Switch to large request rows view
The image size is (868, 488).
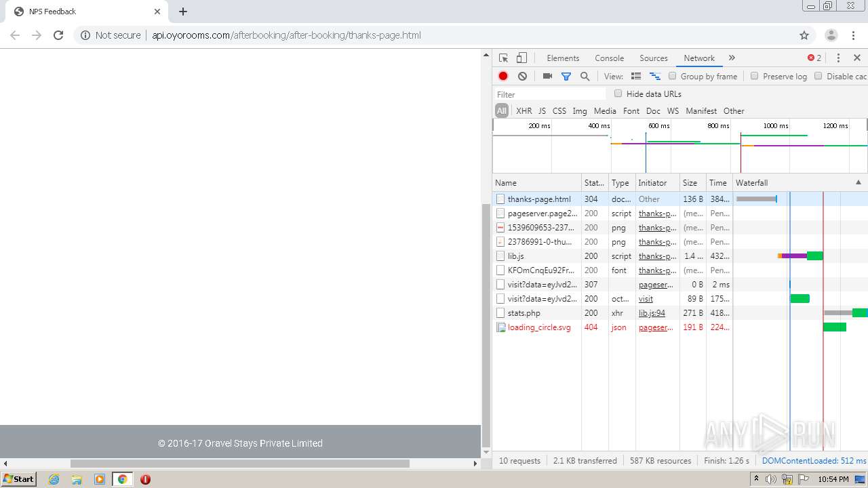(636, 77)
